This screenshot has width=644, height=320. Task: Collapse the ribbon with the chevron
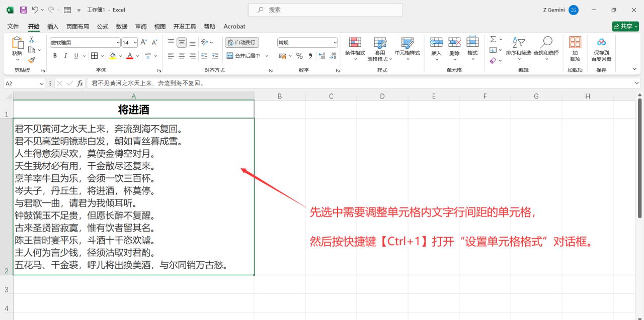pos(634,69)
